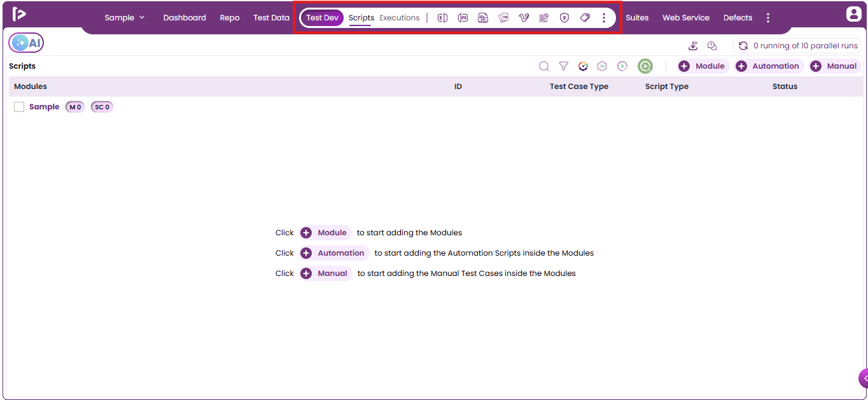Open the tag/labels icon in Test Dev bar
The width and height of the screenshot is (868, 400).
pos(585,18)
